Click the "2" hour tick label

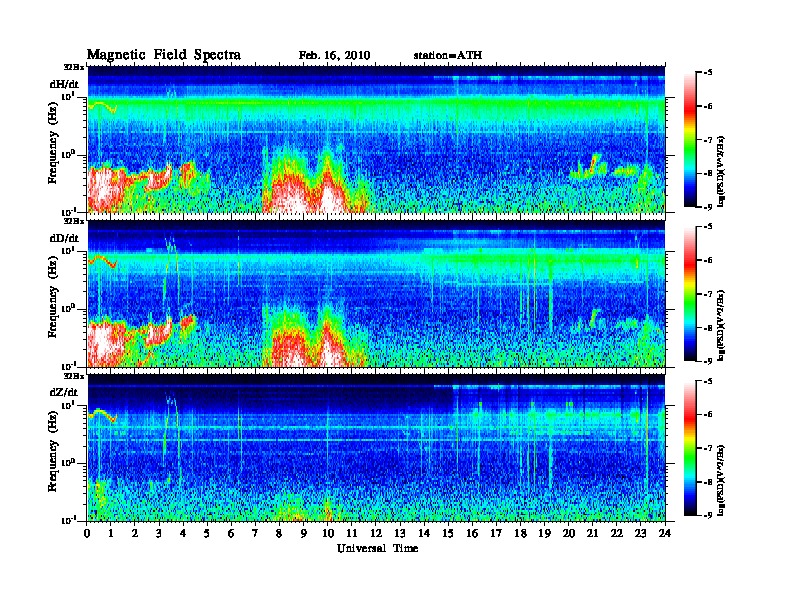pyautogui.click(x=135, y=534)
